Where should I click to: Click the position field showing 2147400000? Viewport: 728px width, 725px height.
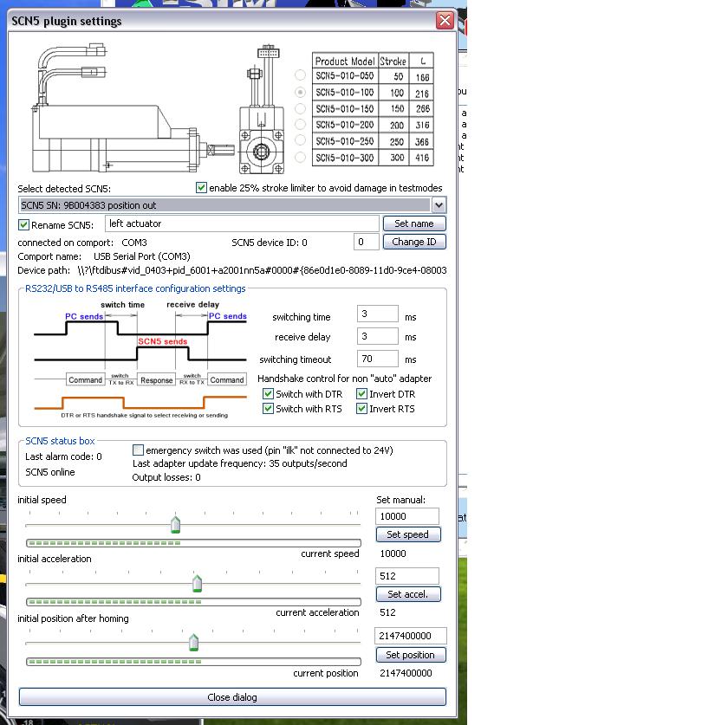click(x=411, y=636)
